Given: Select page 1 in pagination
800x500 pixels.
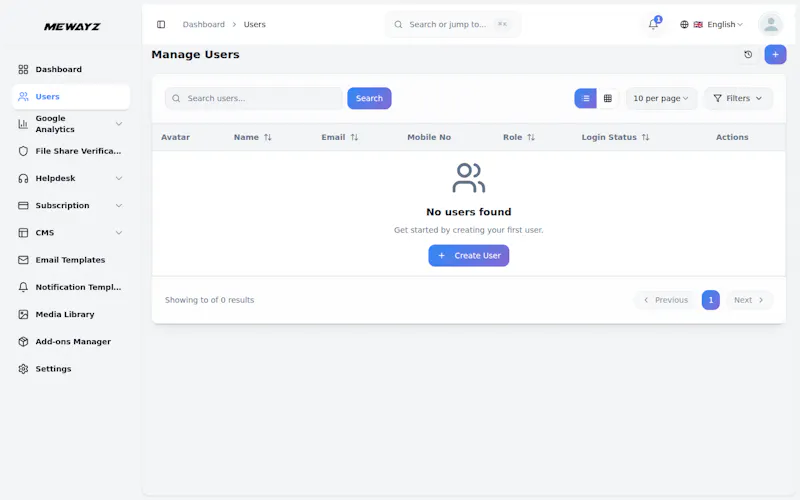Looking at the screenshot, I should (x=711, y=300).
